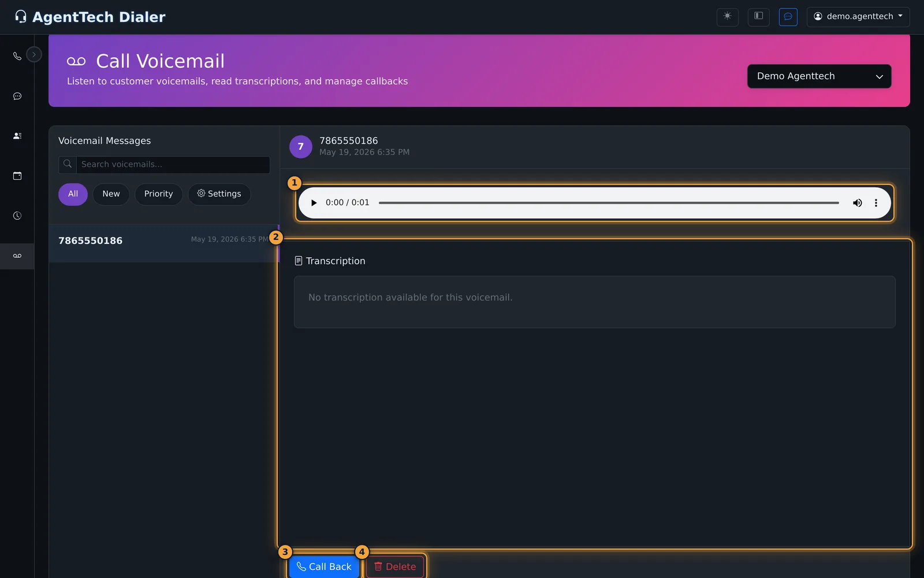Open the call history clock icon
This screenshot has width=924, height=578.
tap(17, 216)
